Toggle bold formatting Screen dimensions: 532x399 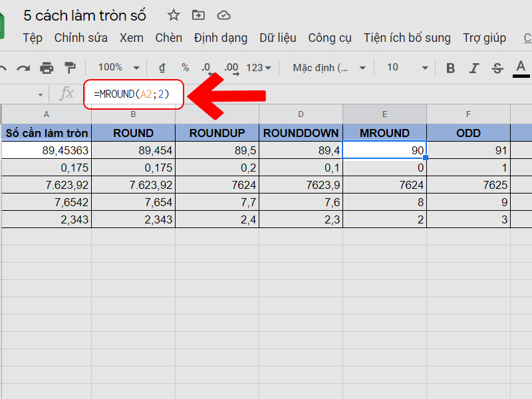coord(451,68)
